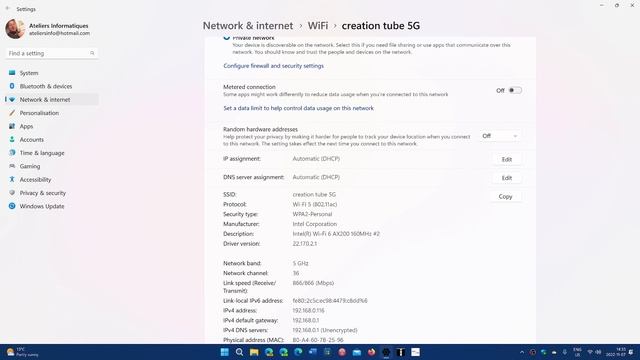Open the notification center icon
Image resolution: width=640 pixels, height=360 pixels.
coord(631,352)
